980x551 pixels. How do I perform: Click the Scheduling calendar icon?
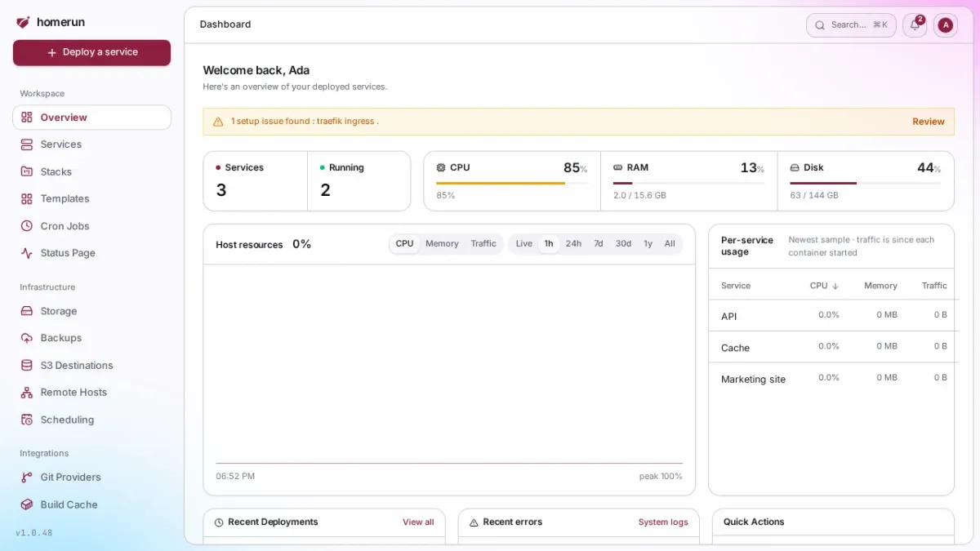(26, 420)
